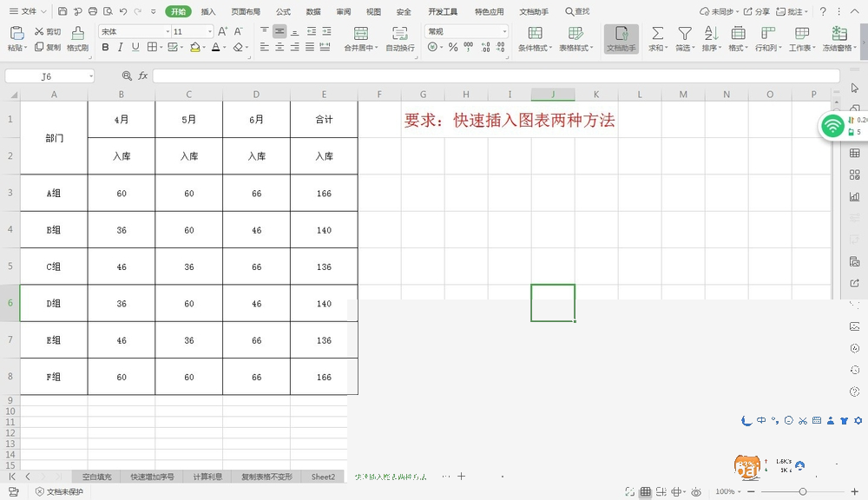
Task: Expand the Name Box dropdown for J6
Action: pyautogui.click(x=91, y=76)
